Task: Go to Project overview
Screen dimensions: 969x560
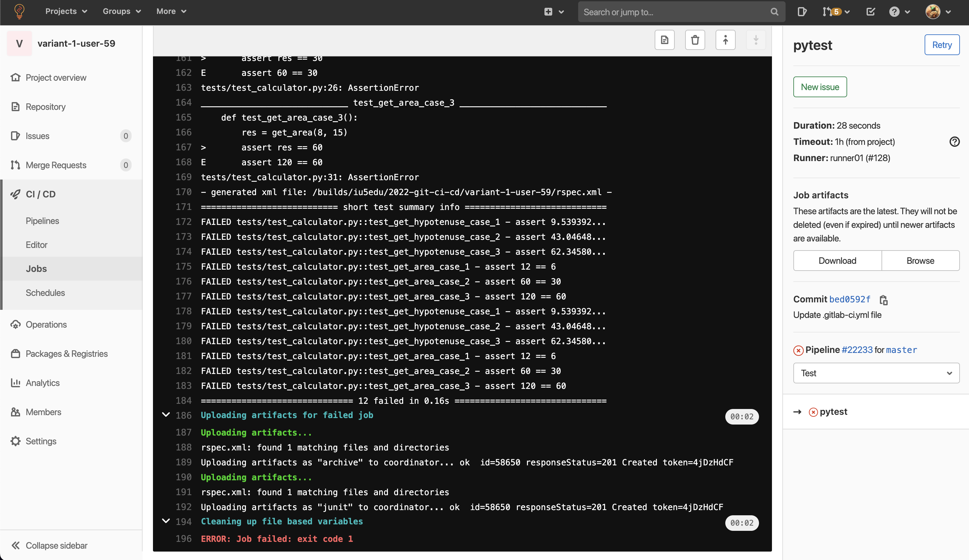Action: pos(56,78)
